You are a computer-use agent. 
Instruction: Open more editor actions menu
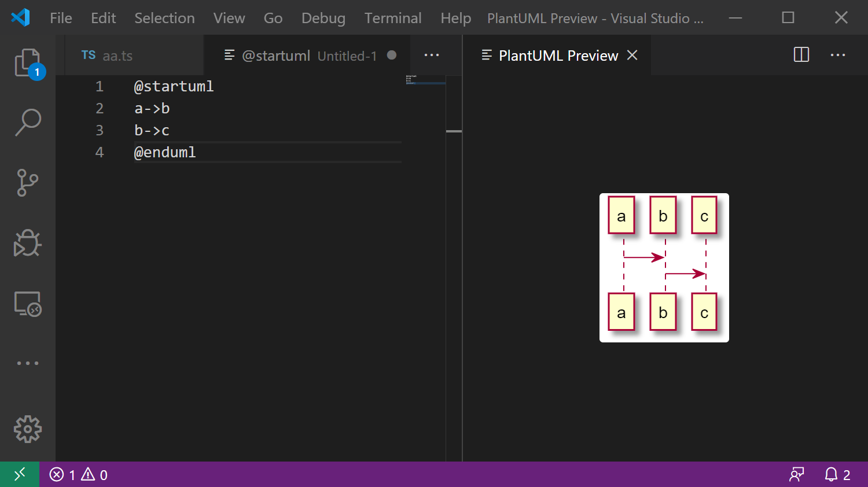click(x=432, y=55)
